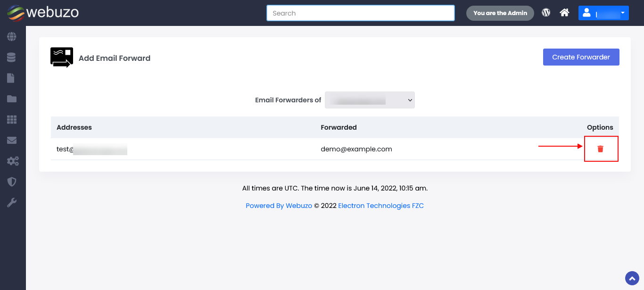Open the WordPress manager icon
The image size is (644, 290).
point(546,13)
